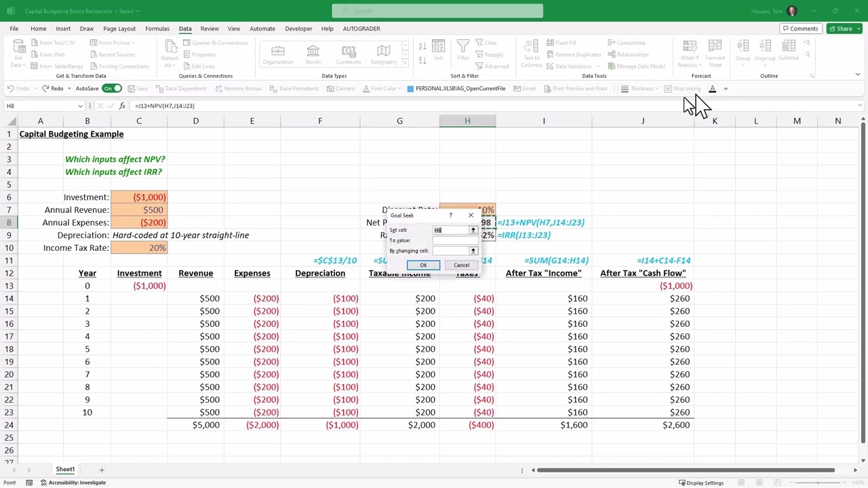
Task: Click Forecast Sheet
Action: tap(715, 54)
